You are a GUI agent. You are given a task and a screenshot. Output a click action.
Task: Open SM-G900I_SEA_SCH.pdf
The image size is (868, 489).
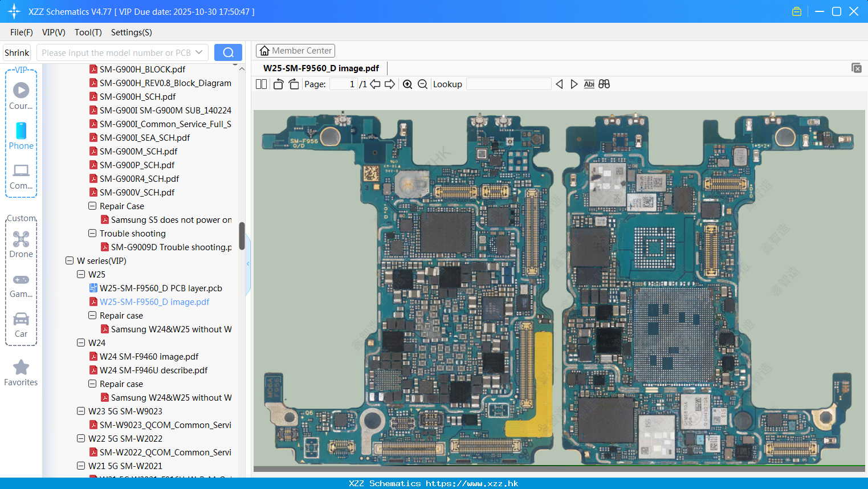(145, 137)
